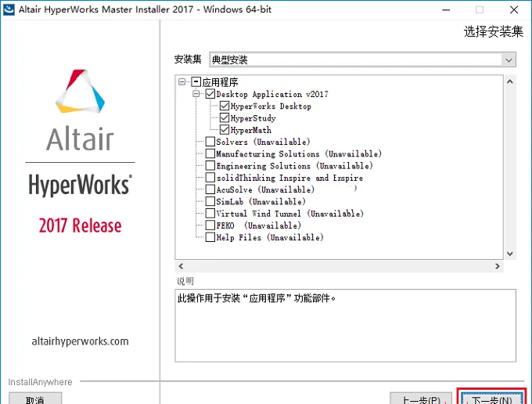
Task: Check the Help Files checkbox
Action: [x=210, y=237]
